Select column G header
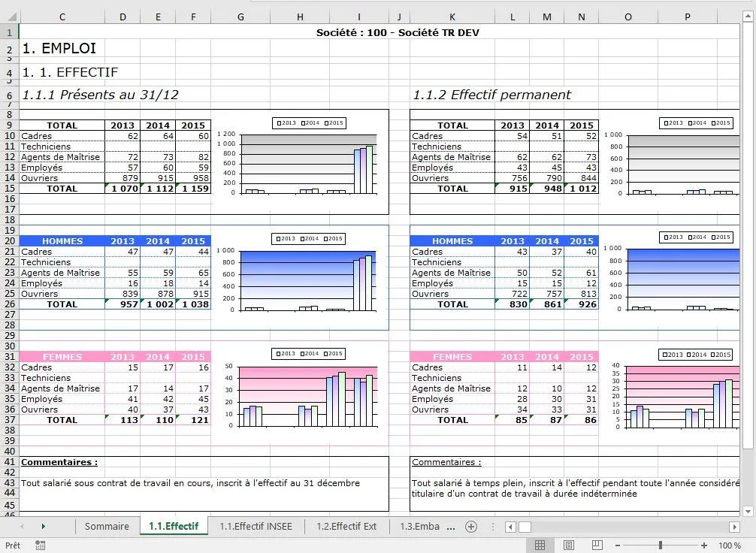The image size is (756, 553). (x=240, y=17)
